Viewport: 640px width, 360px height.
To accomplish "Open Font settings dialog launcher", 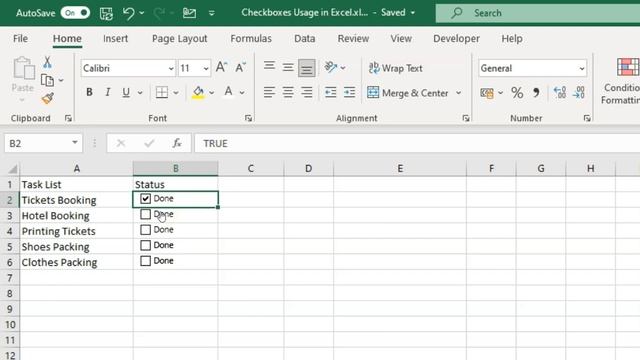I will (248, 118).
